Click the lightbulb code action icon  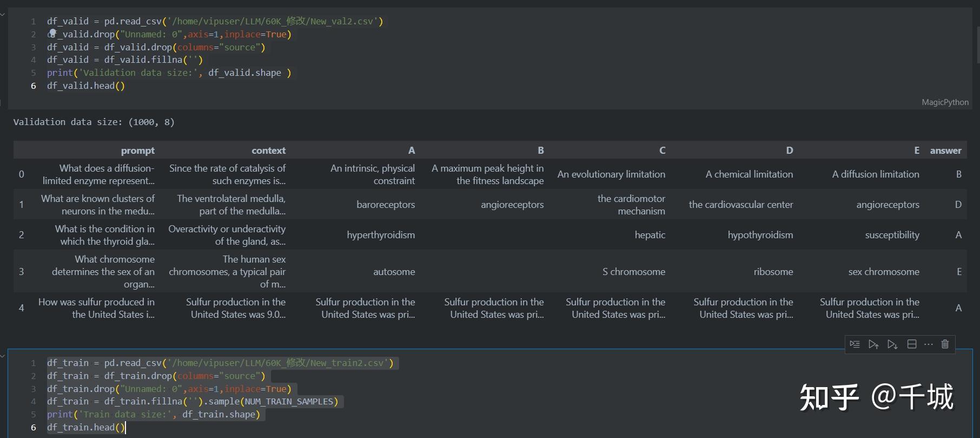point(52,33)
